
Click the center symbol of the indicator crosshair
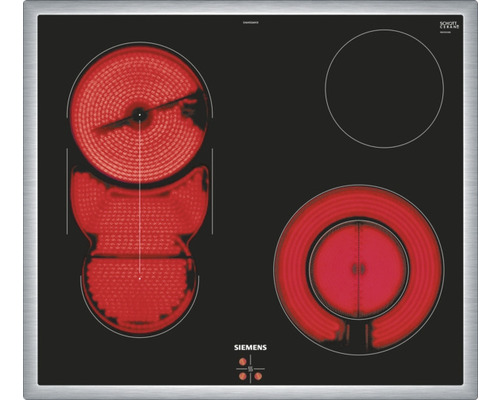tap(250, 369)
